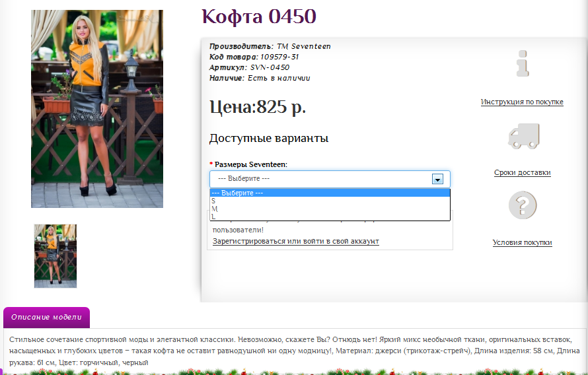Screen dimensions: 588x375
Task: Click the Размеры Seventeen: field label
Action: pos(251,164)
